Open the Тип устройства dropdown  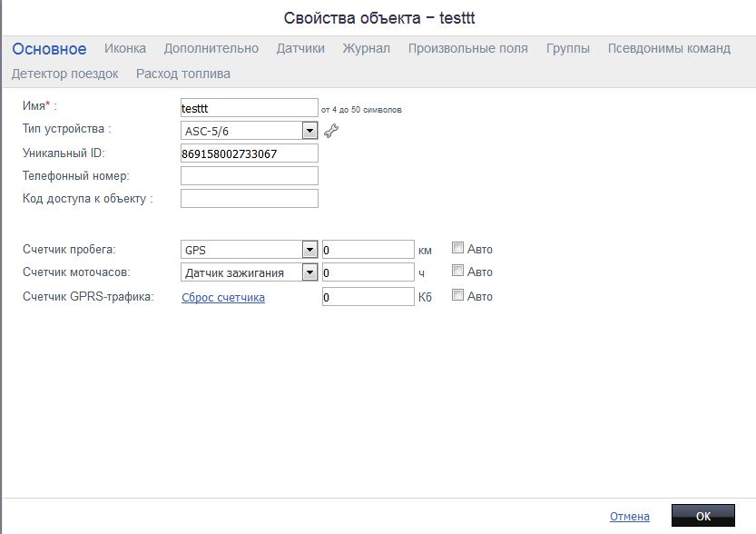point(309,131)
